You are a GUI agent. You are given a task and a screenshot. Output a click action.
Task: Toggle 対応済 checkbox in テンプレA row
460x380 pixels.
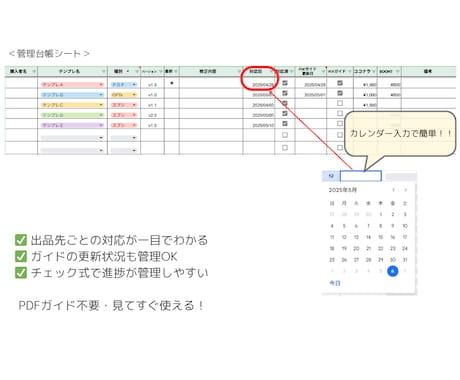tap(285, 83)
